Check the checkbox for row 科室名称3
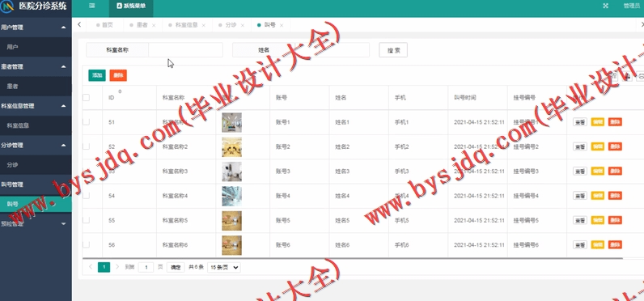Viewport: 644px width, 301px height. (x=86, y=171)
